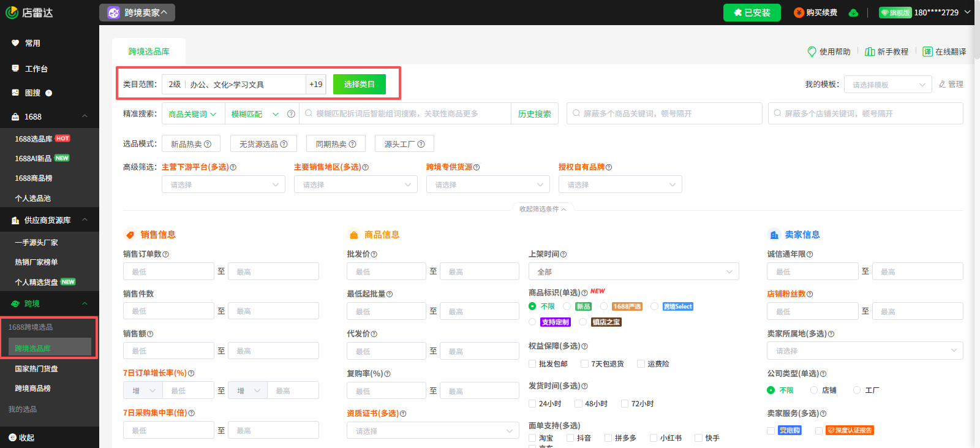980x448 pixels.
Task: Open 使用帮助 lightbulb help icon
Action: pos(812,51)
